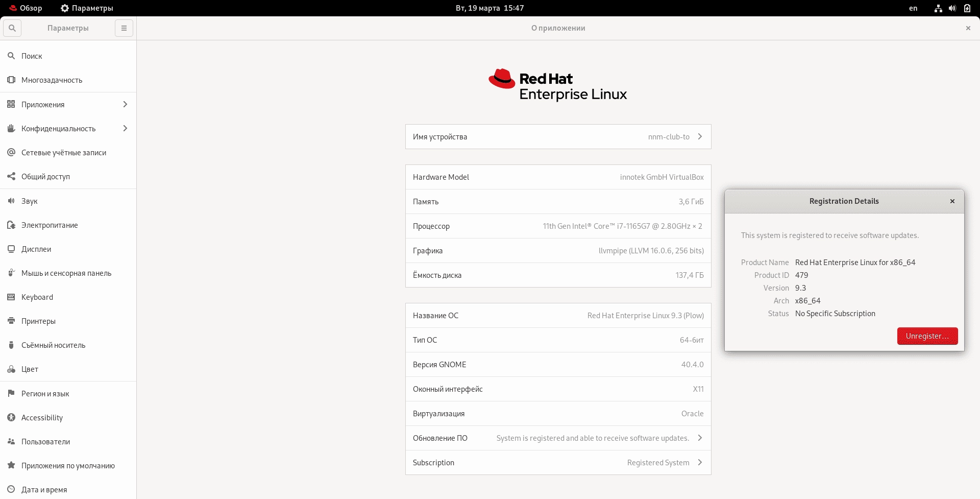Image resolution: width=980 pixels, height=499 pixels.
Task: Click the Version 9.3 value in dialog
Action: [x=800, y=288]
